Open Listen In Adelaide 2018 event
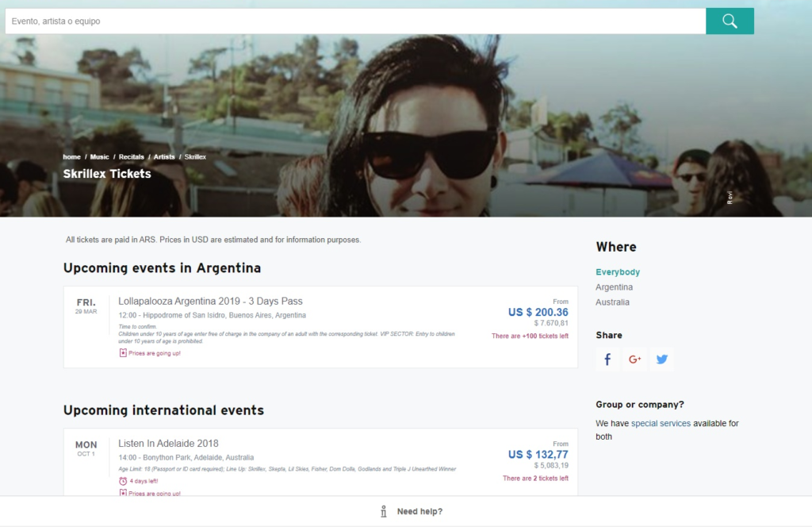 (168, 444)
